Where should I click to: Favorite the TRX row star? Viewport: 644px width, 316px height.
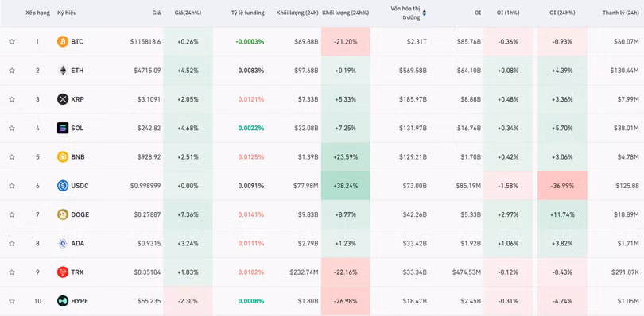(12, 272)
